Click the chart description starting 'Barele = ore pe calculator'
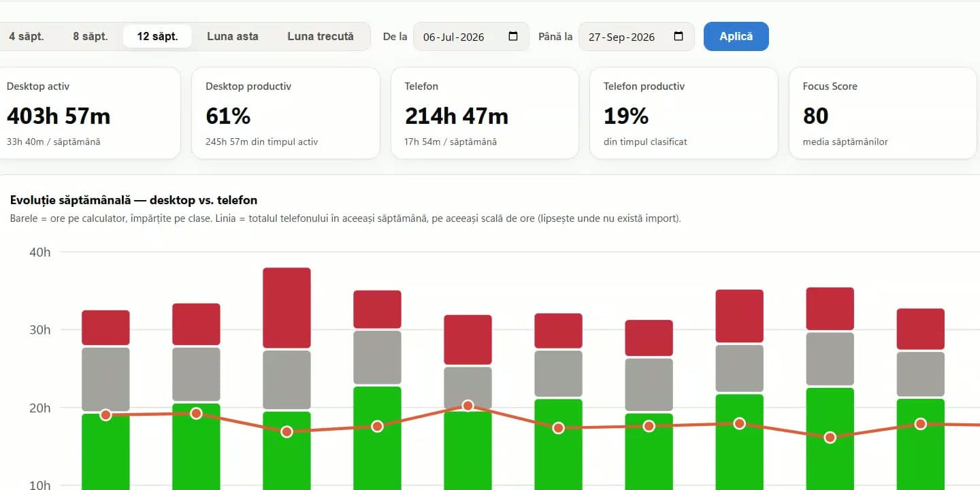This screenshot has width=980, height=490. 346,218
